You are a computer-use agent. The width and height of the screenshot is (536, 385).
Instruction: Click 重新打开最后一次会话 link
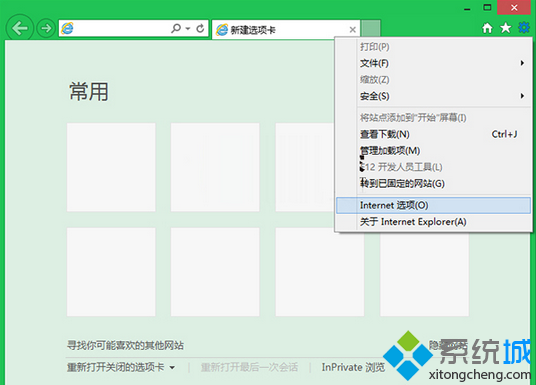tap(249, 367)
